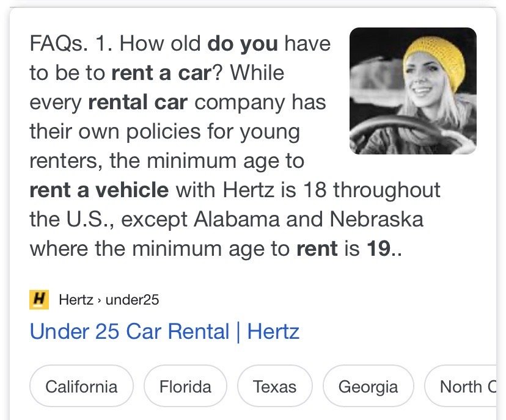506x420 pixels.
Task: Choose the Texas chip
Action: pyautogui.click(x=274, y=386)
